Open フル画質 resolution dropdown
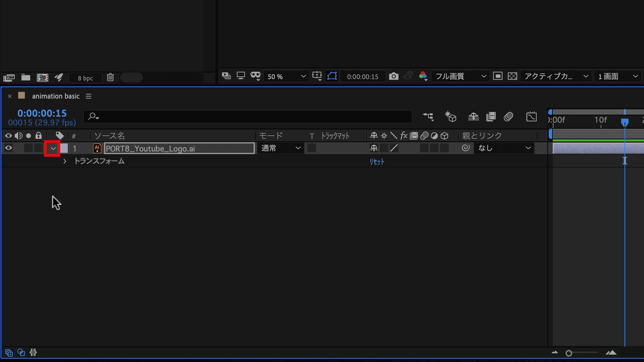Image resolution: width=644 pixels, height=362 pixels. [460, 77]
